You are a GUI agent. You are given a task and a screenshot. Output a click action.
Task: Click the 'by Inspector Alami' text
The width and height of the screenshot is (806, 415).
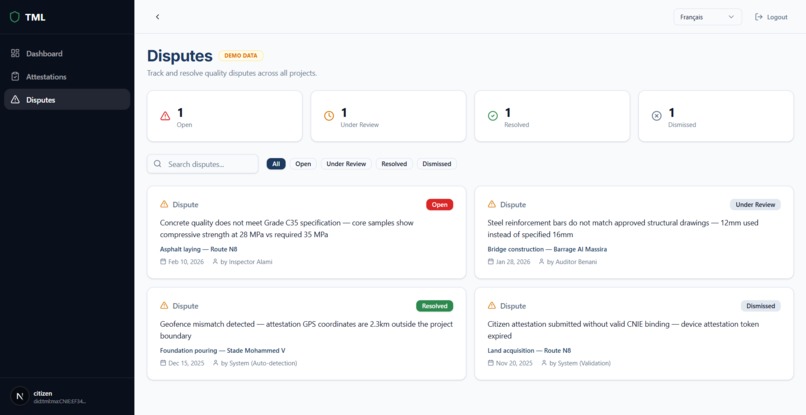pyautogui.click(x=247, y=262)
